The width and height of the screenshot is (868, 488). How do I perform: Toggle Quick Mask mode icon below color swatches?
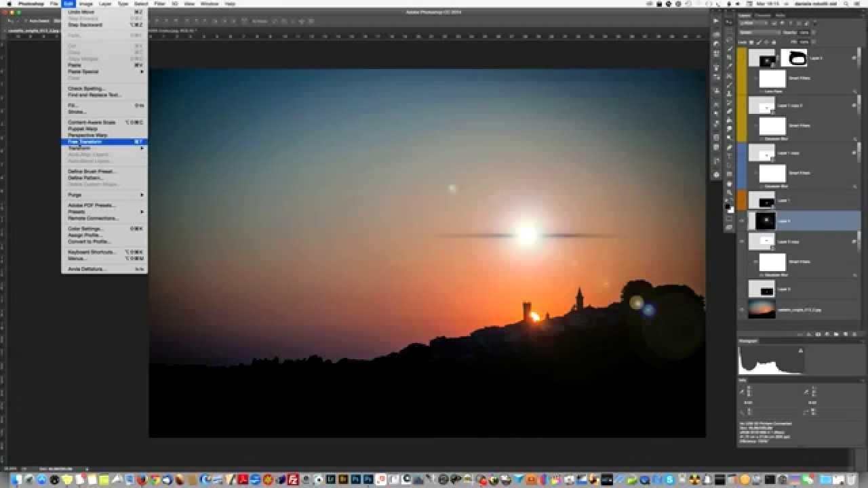729,218
